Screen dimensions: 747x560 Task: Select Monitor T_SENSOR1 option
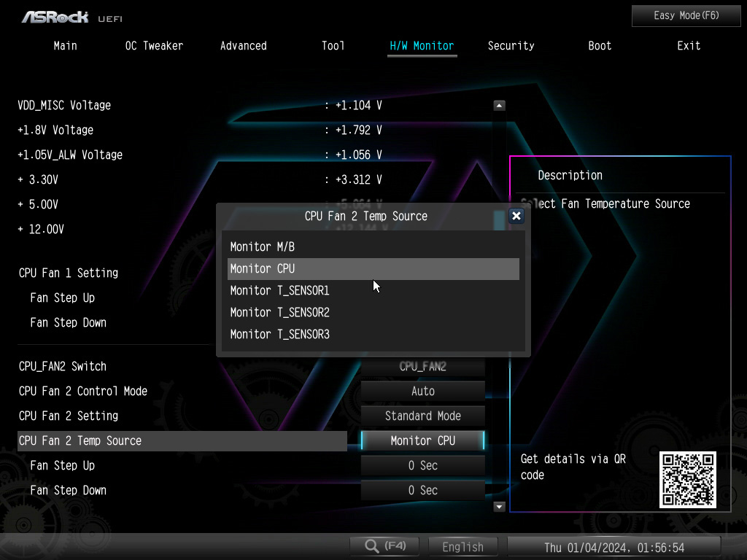pyautogui.click(x=373, y=290)
